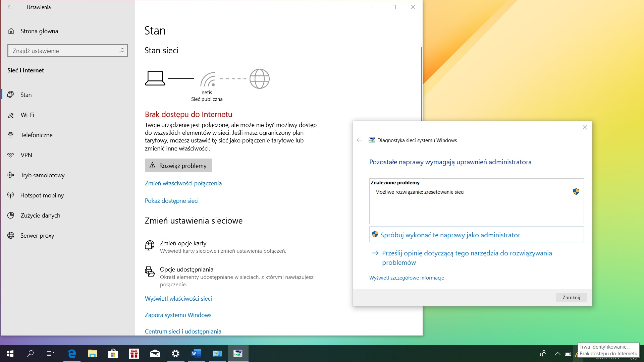Click the Hotspot mobilny icon
This screenshot has width=644, height=362.
tap(11, 195)
